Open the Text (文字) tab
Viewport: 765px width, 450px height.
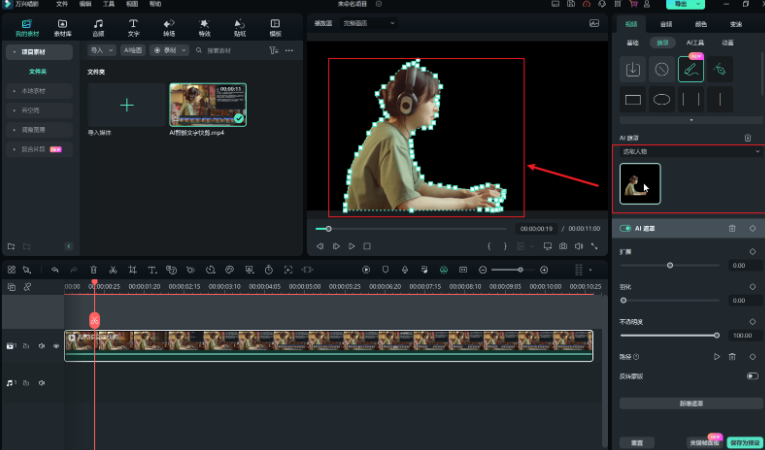(132, 26)
